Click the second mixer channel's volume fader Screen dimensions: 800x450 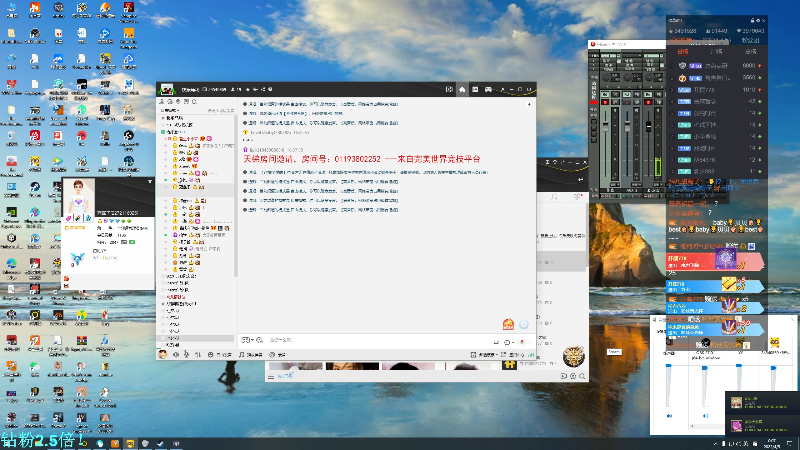(627, 127)
